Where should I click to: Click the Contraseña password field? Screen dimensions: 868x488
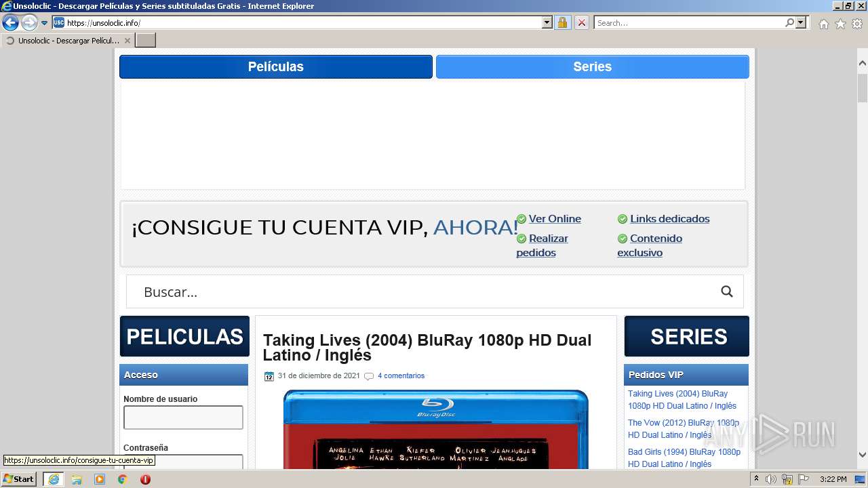click(183, 462)
